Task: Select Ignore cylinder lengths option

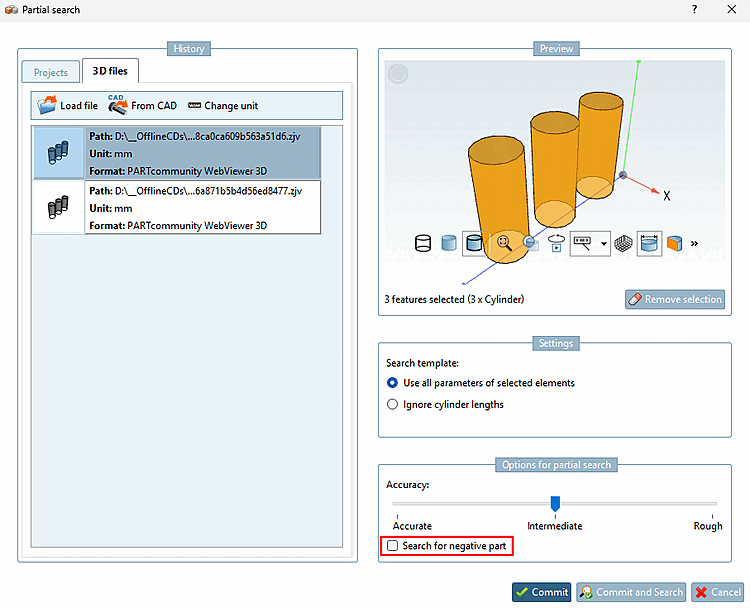Action: click(445, 404)
